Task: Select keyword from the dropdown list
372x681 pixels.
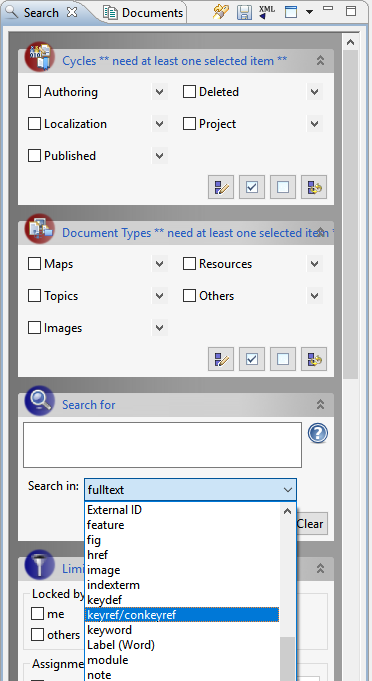Action: (x=109, y=630)
